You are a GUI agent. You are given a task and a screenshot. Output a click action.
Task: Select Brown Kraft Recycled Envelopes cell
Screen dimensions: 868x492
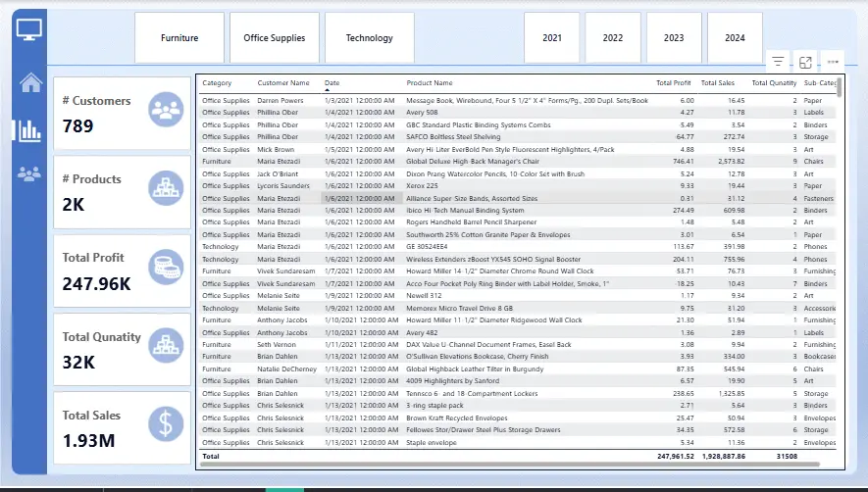pyautogui.click(x=457, y=418)
